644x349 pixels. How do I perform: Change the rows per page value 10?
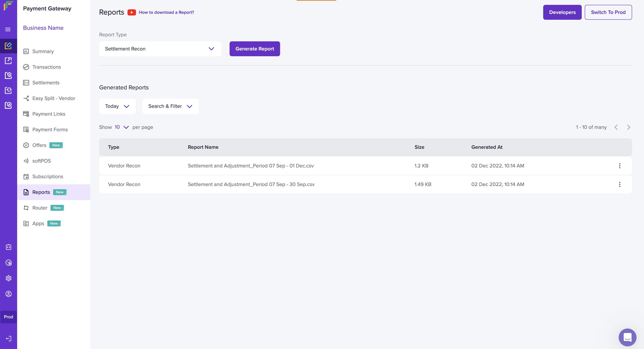tap(121, 127)
